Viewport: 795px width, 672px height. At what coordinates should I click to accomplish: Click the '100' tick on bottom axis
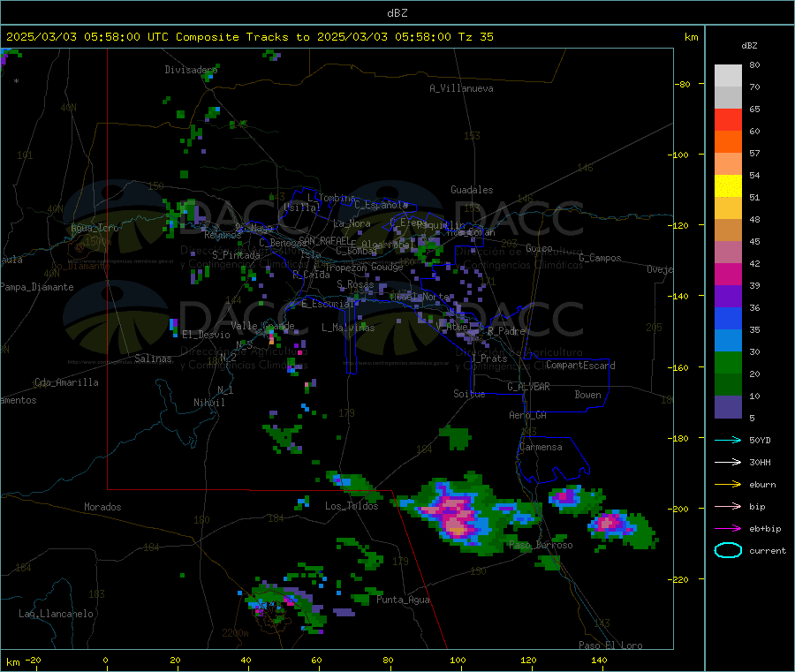[x=458, y=660]
